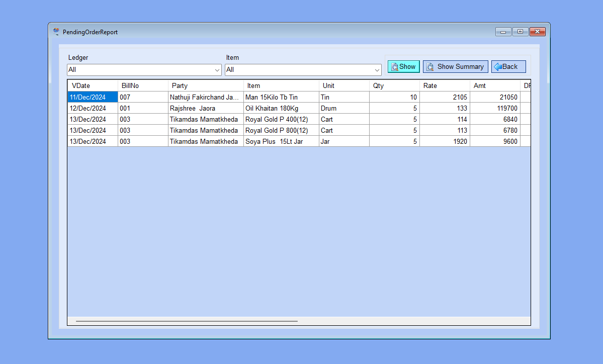Click the document icon on Show Summary button
The height and width of the screenshot is (364, 603).
[x=430, y=67]
